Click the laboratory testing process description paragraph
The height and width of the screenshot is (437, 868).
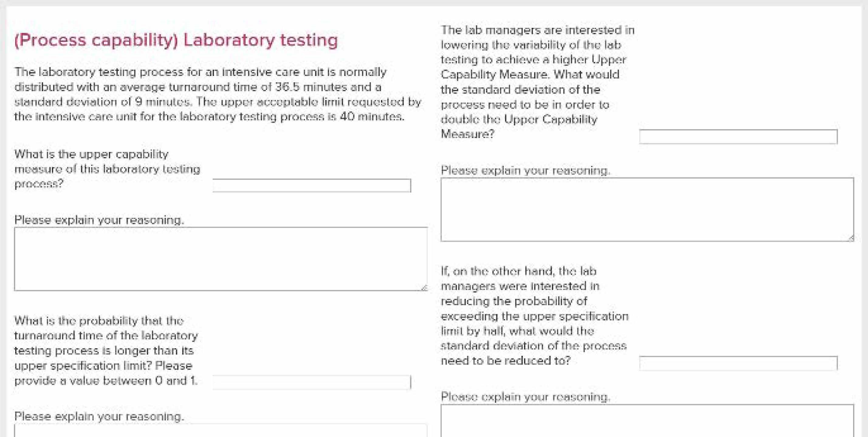(x=217, y=94)
